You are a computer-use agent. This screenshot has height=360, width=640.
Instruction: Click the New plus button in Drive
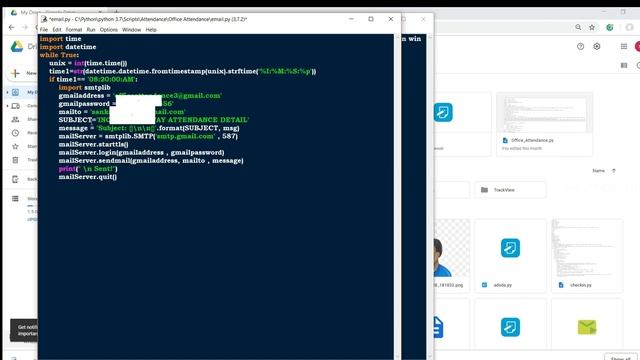[16, 73]
